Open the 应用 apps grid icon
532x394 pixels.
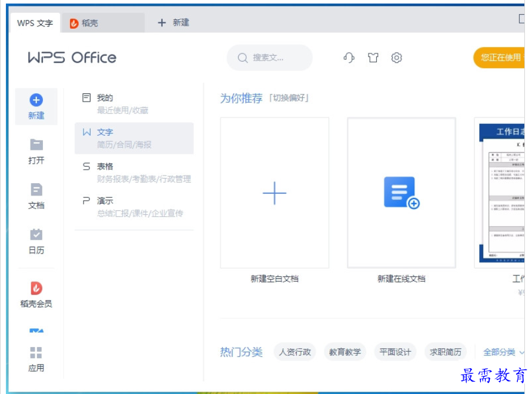click(36, 353)
